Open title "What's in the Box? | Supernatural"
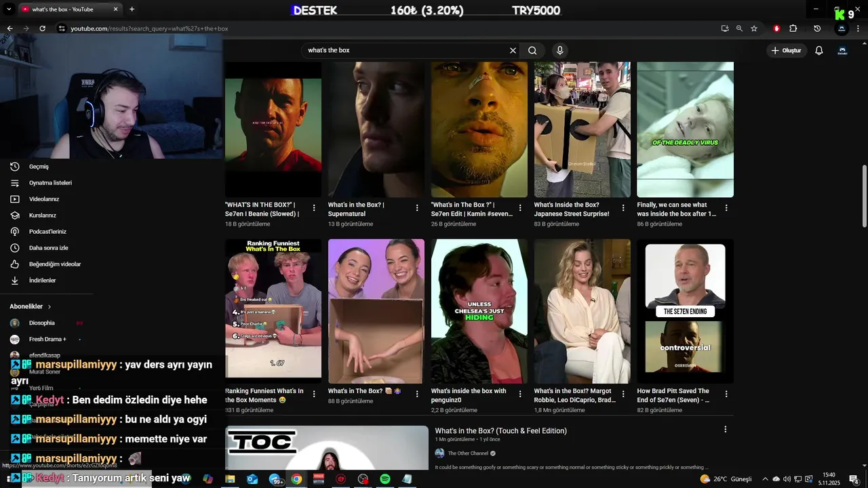 point(356,209)
